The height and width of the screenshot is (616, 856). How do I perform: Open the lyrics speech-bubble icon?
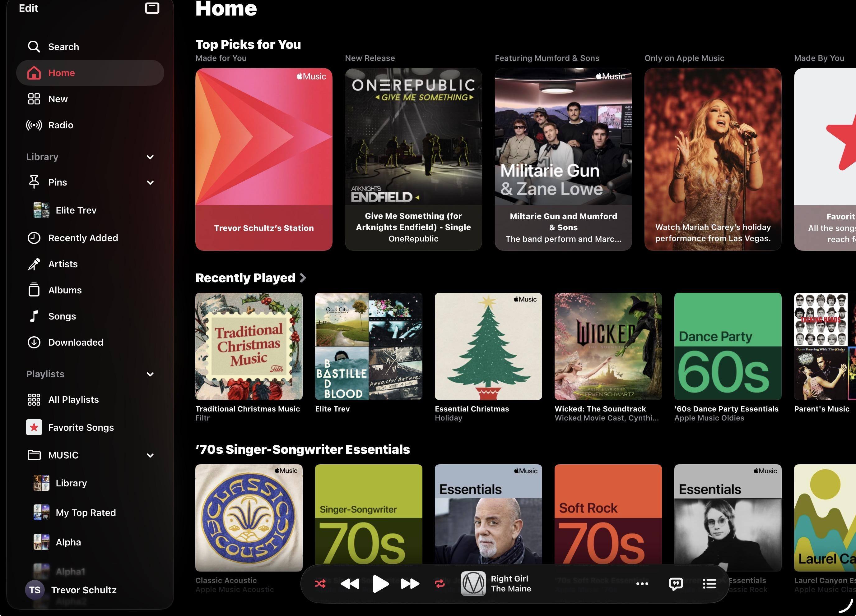(676, 584)
